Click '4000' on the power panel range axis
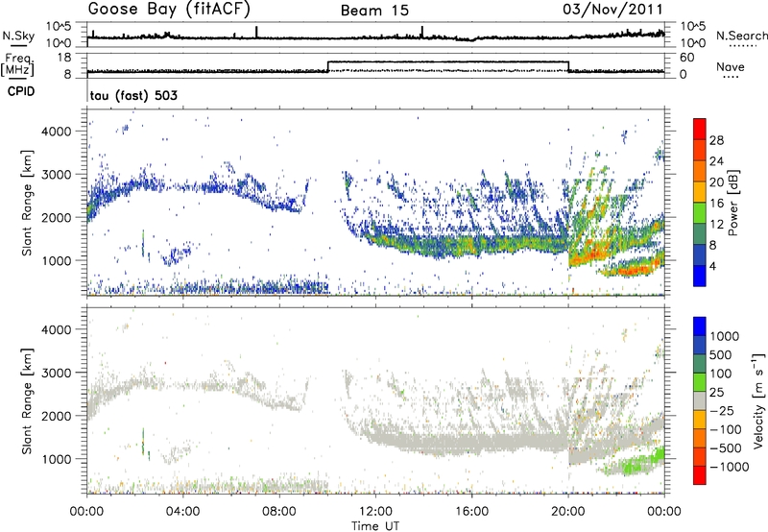 [59, 132]
